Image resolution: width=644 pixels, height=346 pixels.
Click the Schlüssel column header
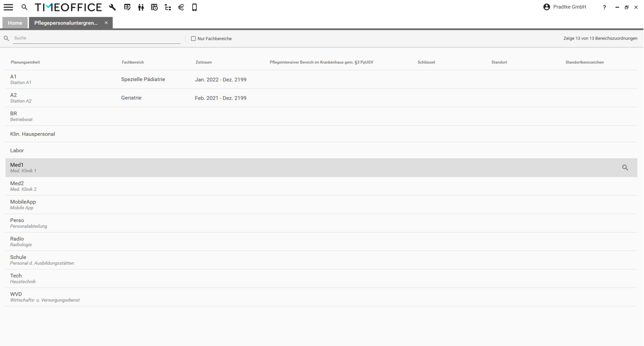pyautogui.click(x=426, y=62)
